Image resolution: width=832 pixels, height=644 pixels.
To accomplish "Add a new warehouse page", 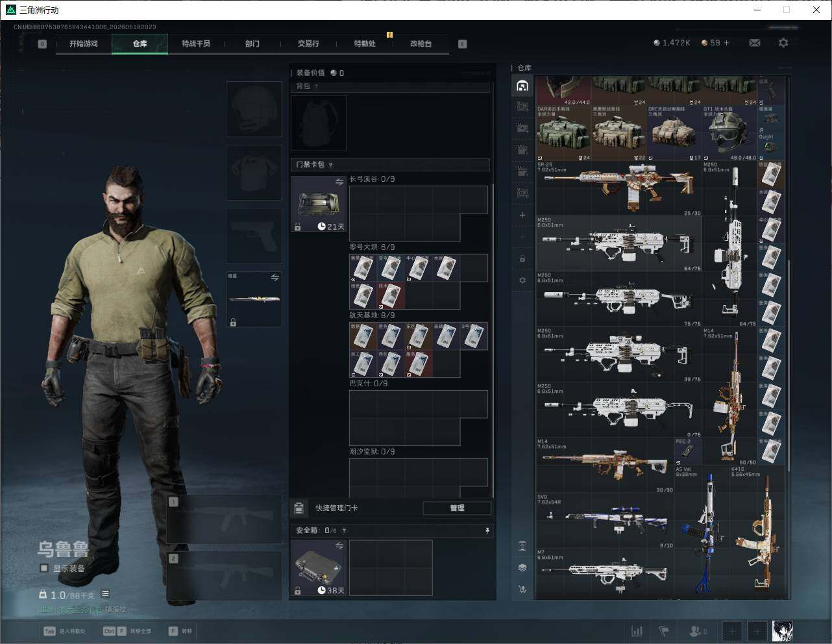I will [522, 215].
